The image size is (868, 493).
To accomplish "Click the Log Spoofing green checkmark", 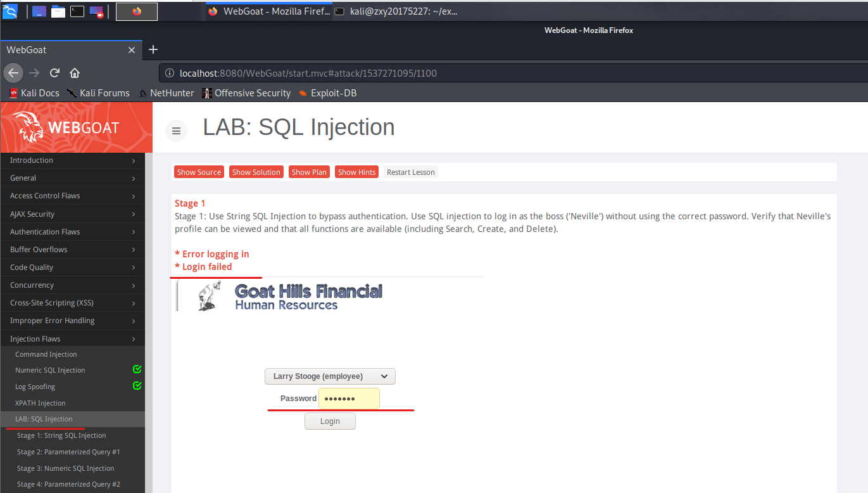I will [x=137, y=385].
